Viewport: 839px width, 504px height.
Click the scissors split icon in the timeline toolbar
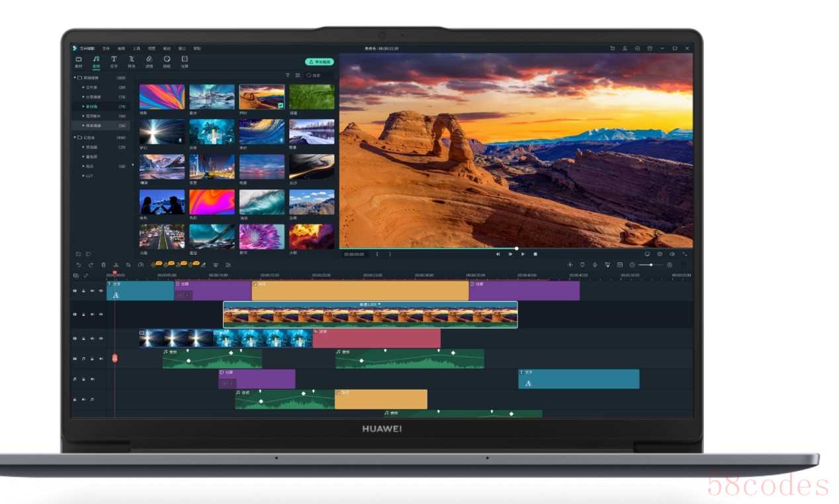(x=116, y=265)
